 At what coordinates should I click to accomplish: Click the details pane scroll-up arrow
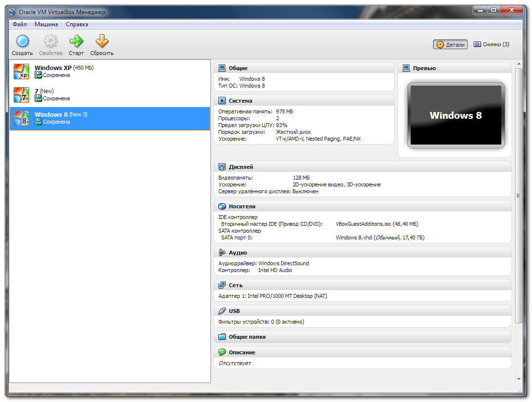[518, 64]
